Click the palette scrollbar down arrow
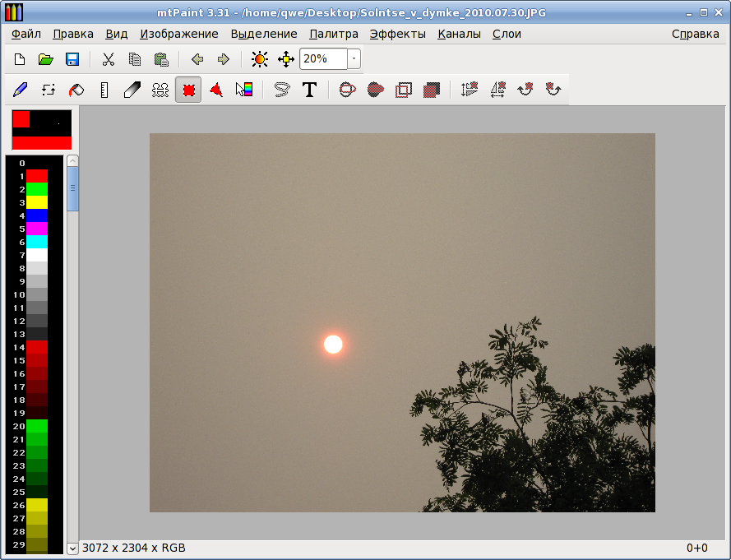731x560 pixels. pos(72,548)
